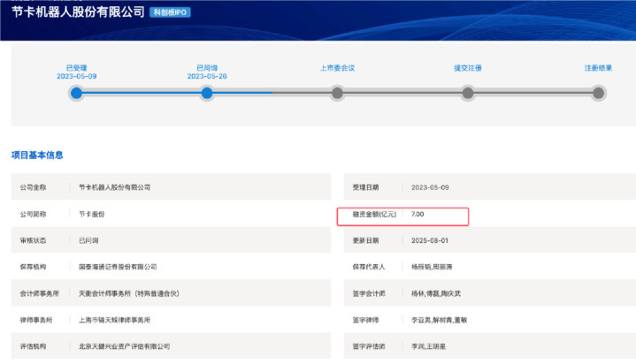The width and height of the screenshot is (636, 364).
Task: Select the 已受理 stage dot on the timeline
Action: 76,94
